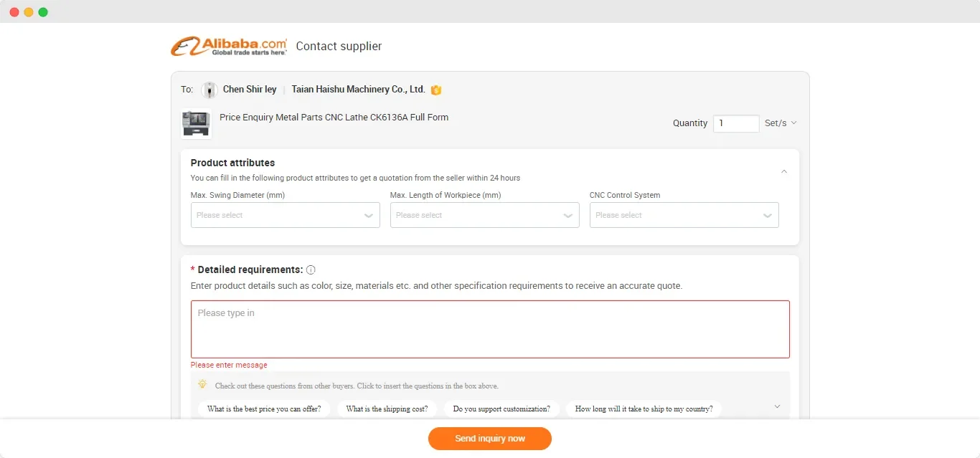This screenshot has width=980, height=458.
Task: Open the Max. Length of Workpiece dropdown
Action: click(x=484, y=215)
